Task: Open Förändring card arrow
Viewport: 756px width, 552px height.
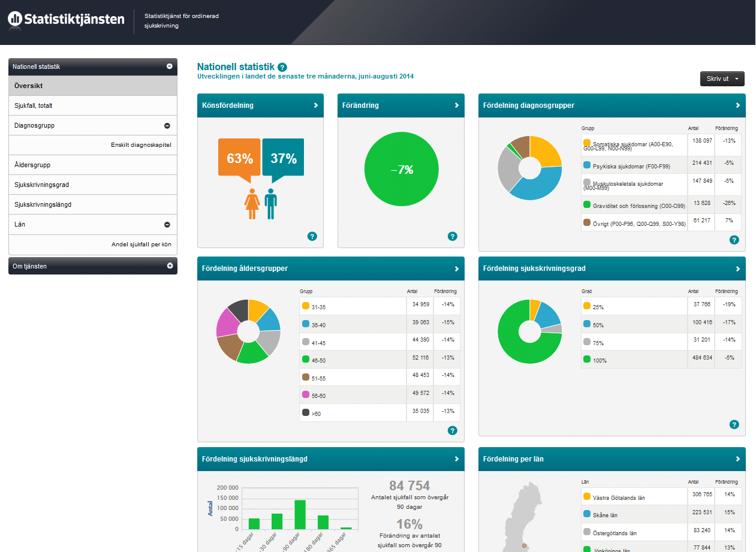Action: (x=456, y=105)
